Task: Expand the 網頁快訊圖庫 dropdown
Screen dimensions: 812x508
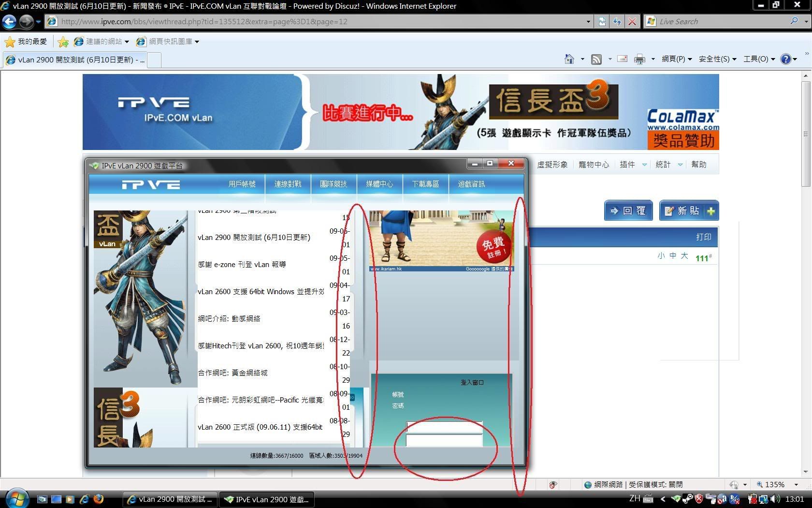Action: click(197, 42)
